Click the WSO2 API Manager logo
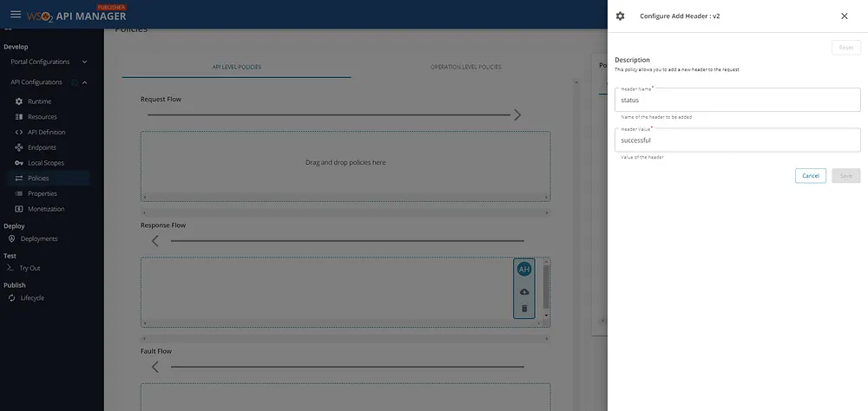Image resolution: width=868 pixels, height=411 pixels. click(76, 15)
